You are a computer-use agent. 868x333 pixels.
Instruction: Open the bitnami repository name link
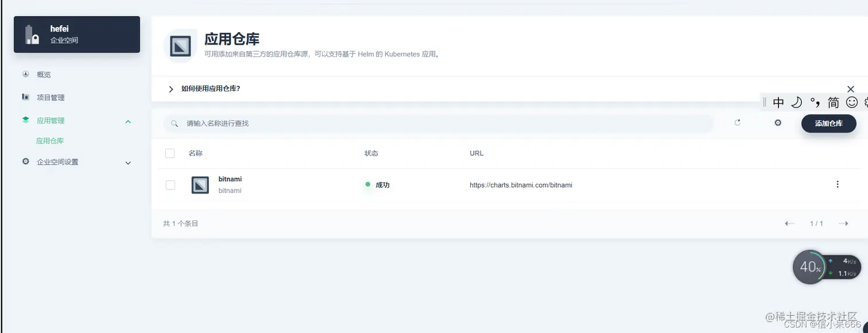[x=230, y=179]
